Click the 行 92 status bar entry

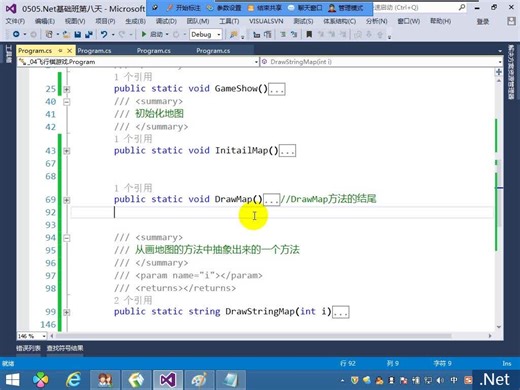point(348,363)
